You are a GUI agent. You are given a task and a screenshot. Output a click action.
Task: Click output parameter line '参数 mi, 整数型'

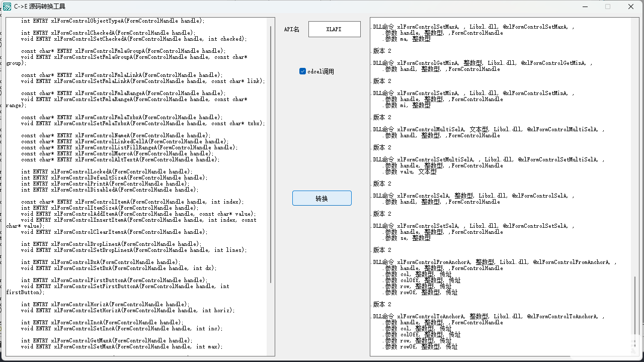408,105
